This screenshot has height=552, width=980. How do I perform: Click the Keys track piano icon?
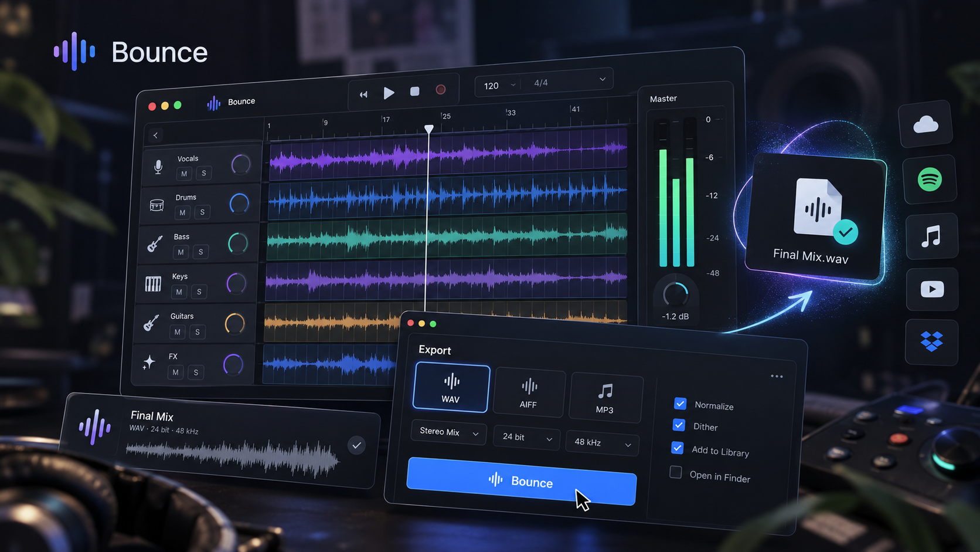click(x=153, y=285)
